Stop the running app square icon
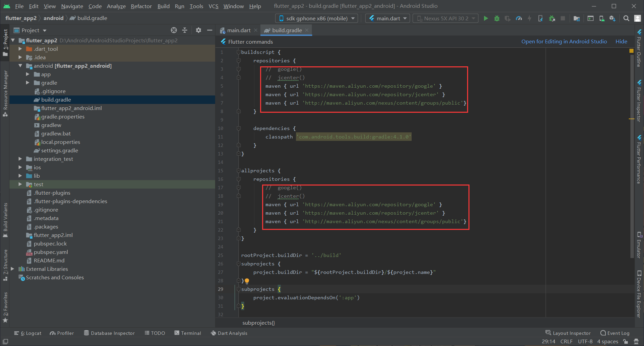The image size is (644, 346). [x=563, y=18]
